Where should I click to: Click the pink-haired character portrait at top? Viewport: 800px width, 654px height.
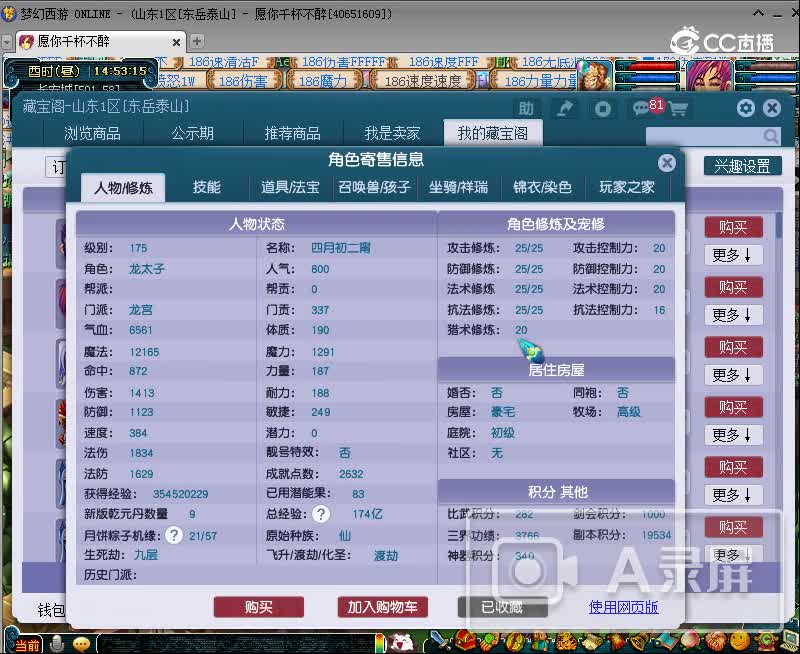pyautogui.click(x=709, y=76)
